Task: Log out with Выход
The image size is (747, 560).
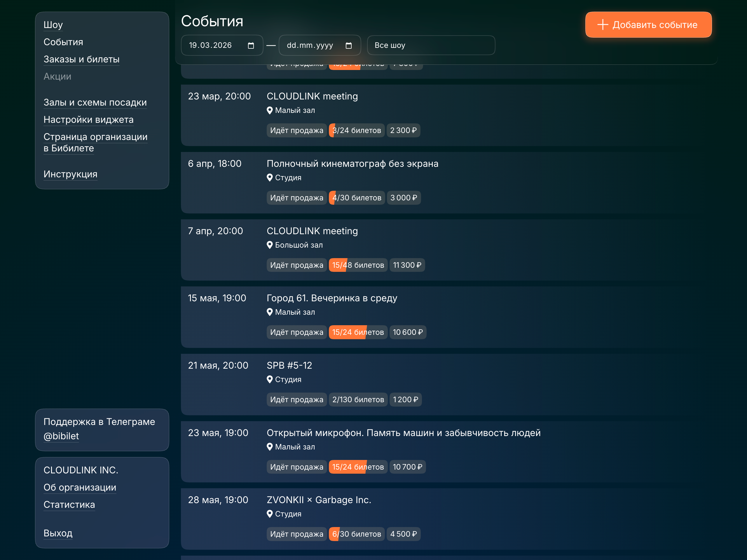Action: pos(58,533)
